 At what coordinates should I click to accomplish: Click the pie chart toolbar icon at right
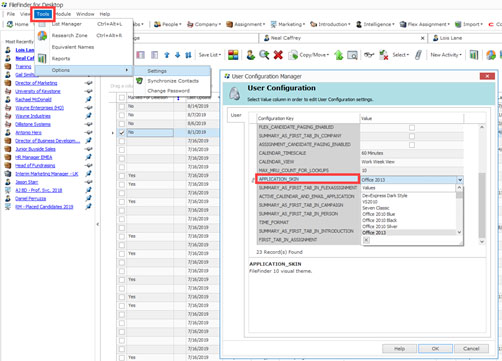491,55
